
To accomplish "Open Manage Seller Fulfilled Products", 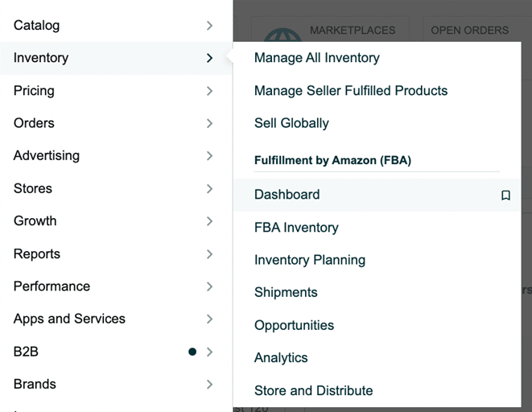I will click(351, 91).
